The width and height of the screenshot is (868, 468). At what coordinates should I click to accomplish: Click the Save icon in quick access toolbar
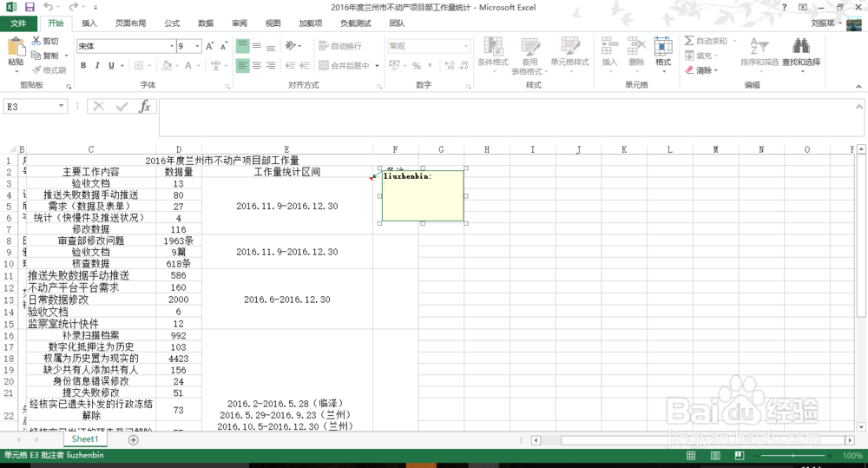[30, 7]
